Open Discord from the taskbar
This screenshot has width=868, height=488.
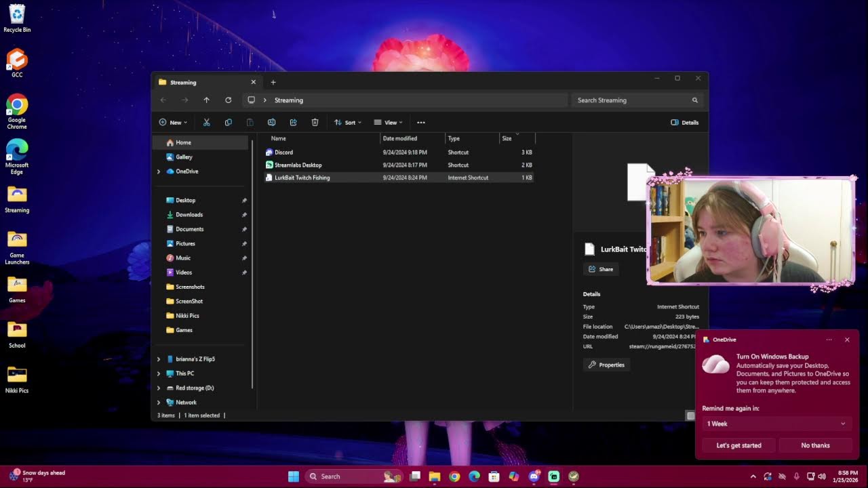pyautogui.click(x=534, y=476)
